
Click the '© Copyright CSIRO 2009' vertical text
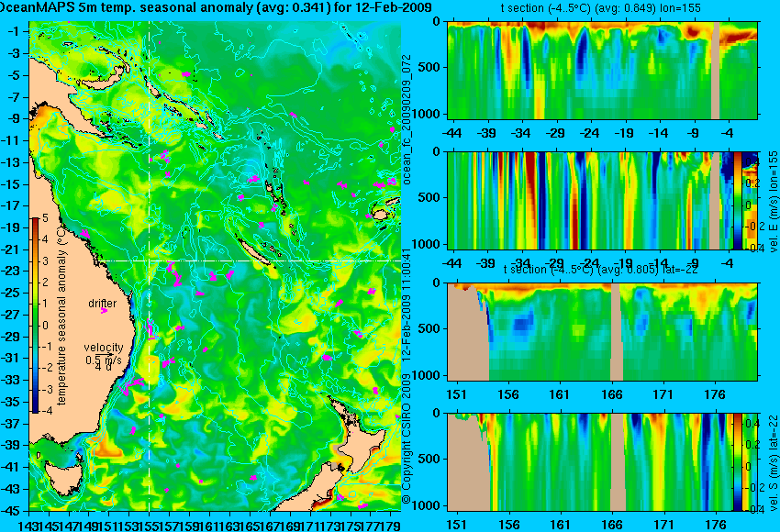click(x=407, y=438)
